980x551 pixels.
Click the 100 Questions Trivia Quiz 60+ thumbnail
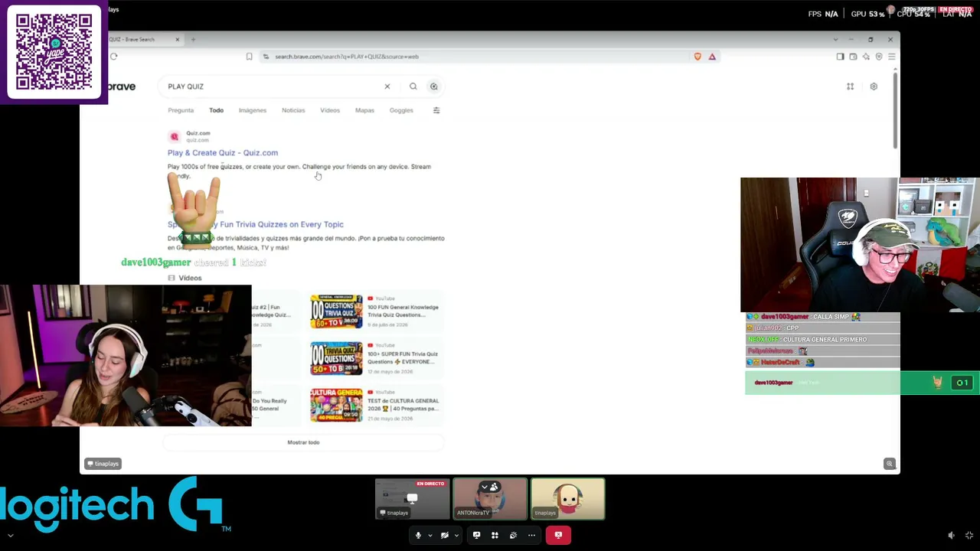point(336,312)
